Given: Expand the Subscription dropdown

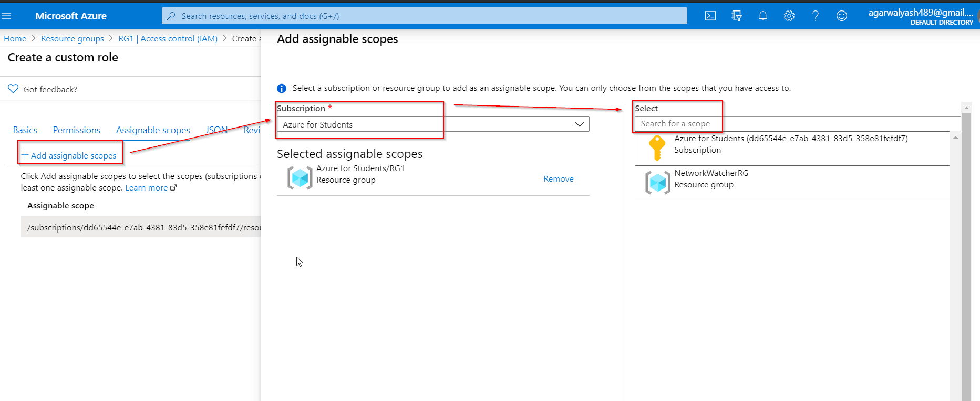Looking at the screenshot, I should pos(579,124).
